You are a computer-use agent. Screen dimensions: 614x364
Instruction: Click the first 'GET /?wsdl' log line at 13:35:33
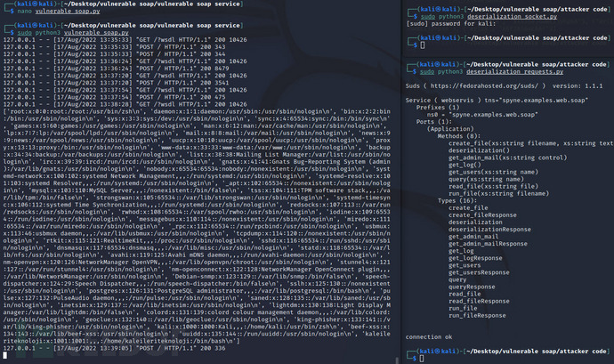click(125, 39)
